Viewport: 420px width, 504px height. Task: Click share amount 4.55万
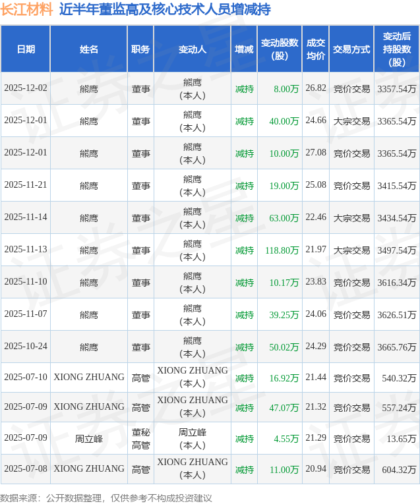[x=286, y=439]
